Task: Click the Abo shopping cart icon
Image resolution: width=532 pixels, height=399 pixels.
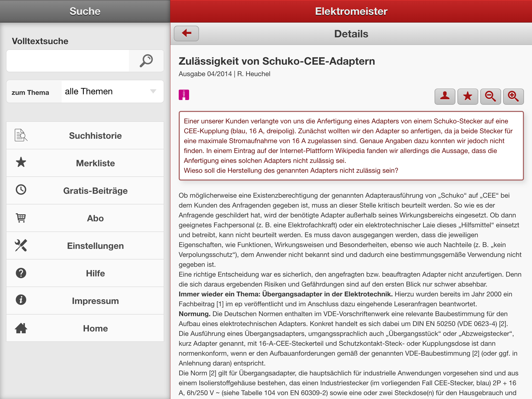Action: coord(21,218)
